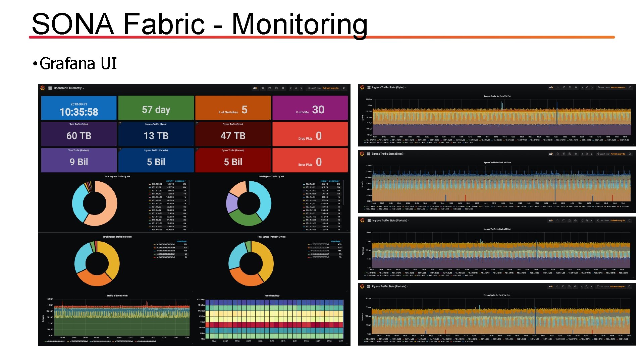Shift time range back in Openstack Telemetry
Image resolution: width=644 pixels, height=362 pixels.
[291, 88]
